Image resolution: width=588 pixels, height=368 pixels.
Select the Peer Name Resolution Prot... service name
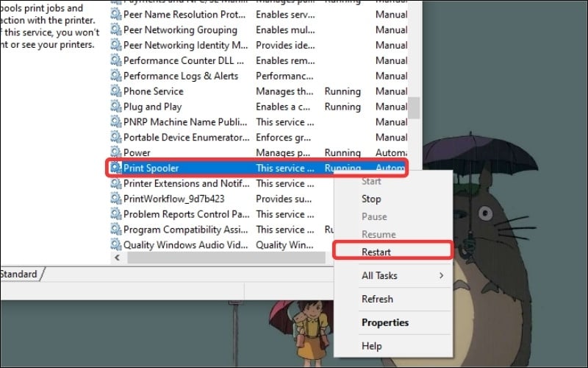(184, 14)
